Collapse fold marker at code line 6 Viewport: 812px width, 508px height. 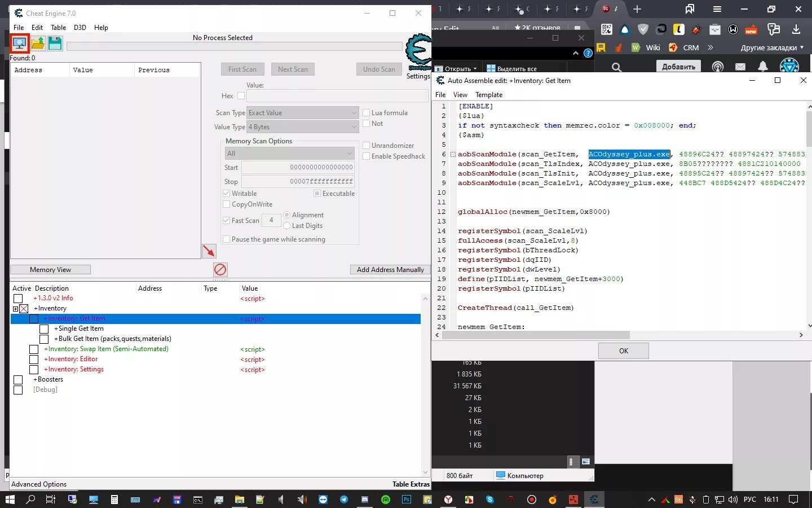coord(453,154)
